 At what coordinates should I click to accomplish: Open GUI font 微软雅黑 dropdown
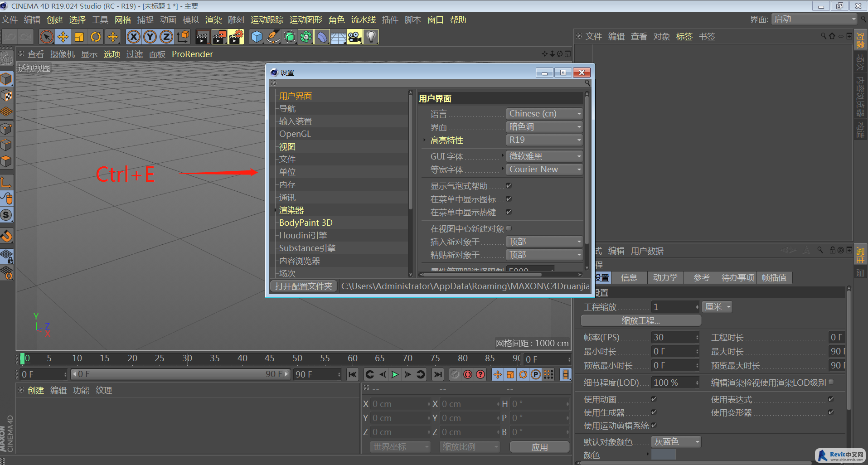[544, 156]
